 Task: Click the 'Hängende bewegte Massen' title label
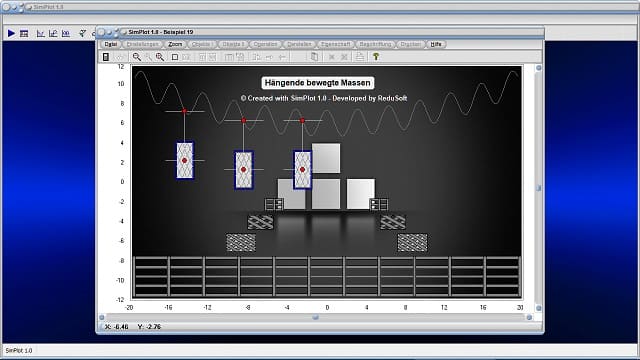[x=318, y=83]
